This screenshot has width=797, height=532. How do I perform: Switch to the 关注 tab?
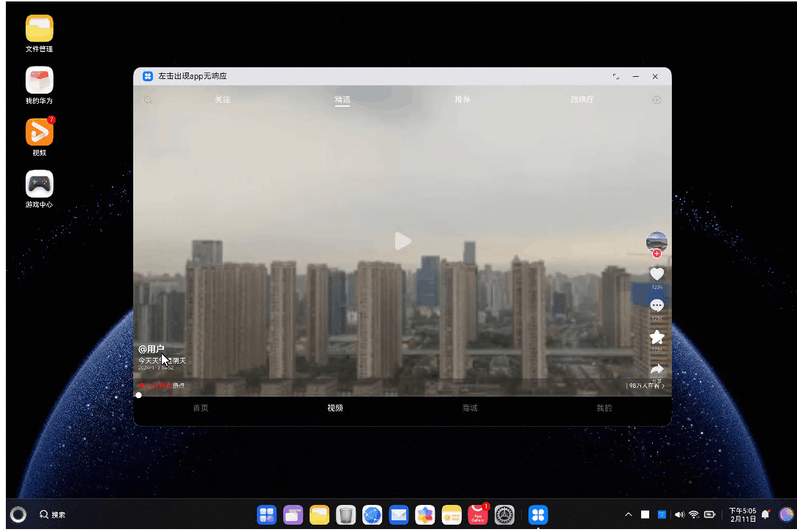222,100
